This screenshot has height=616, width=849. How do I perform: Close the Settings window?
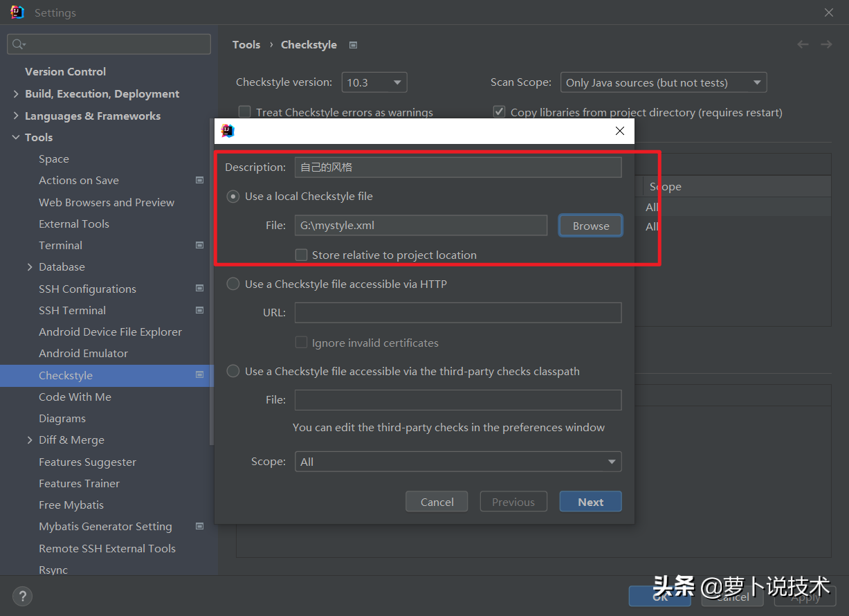pyautogui.click(x=829, y=12)
